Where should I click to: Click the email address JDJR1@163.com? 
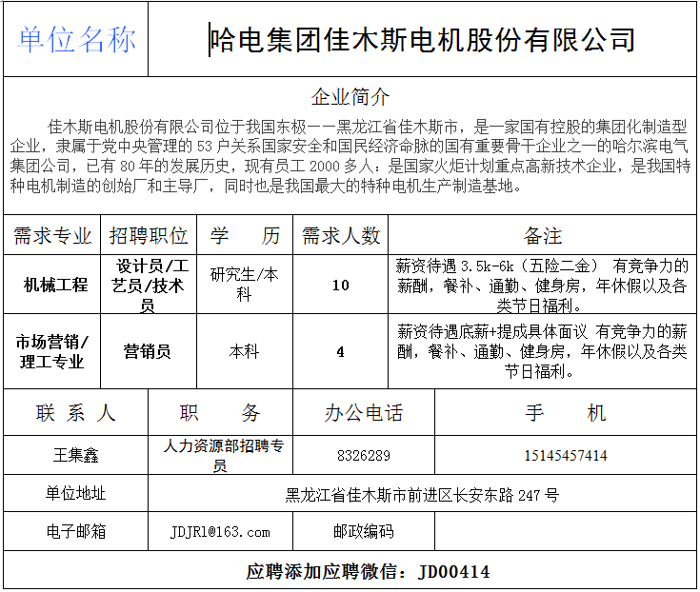220,531
